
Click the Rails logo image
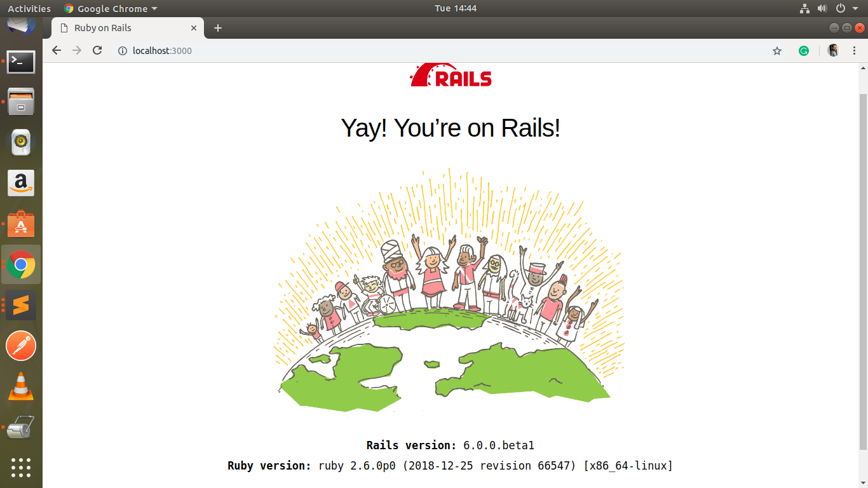[451, 75]
